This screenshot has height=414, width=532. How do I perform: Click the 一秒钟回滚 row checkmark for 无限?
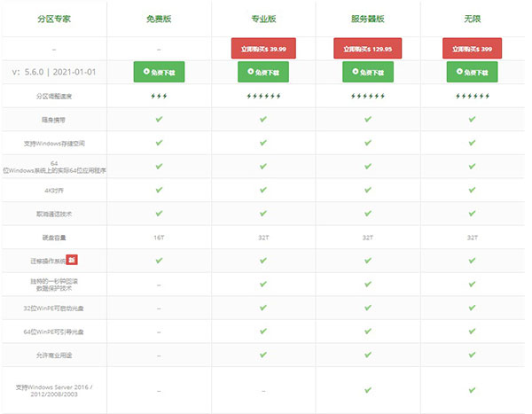tap(472, 284)
